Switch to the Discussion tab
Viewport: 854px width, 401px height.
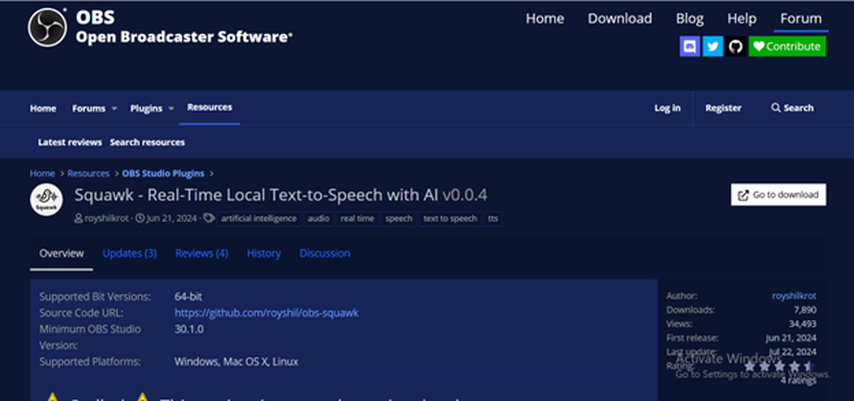click(325, 253)
